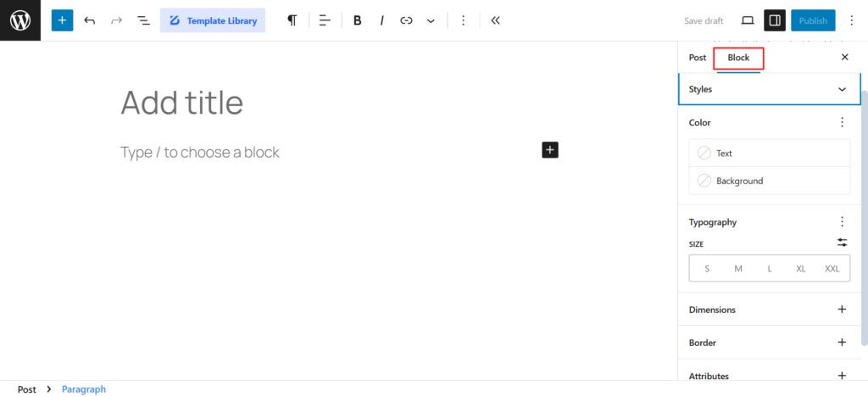This screenshot has height=397, width=868.
Task: Click the sidebar scrollbar
Action: pos(865,216)
